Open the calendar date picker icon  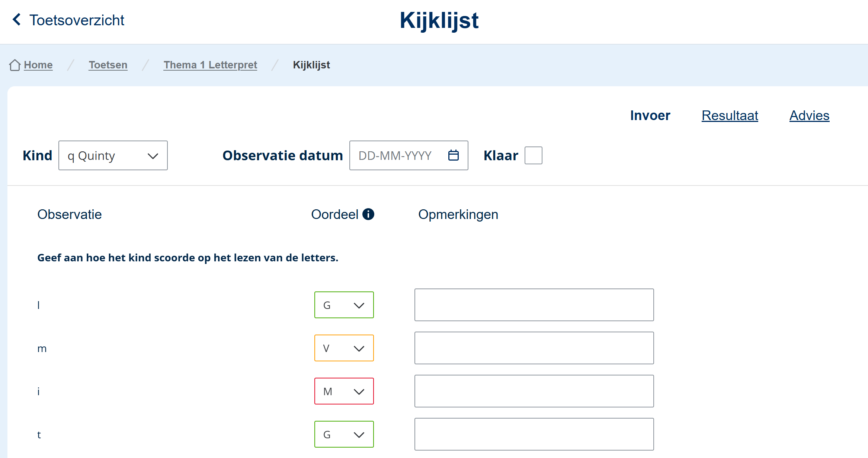[x=453, y=155]
